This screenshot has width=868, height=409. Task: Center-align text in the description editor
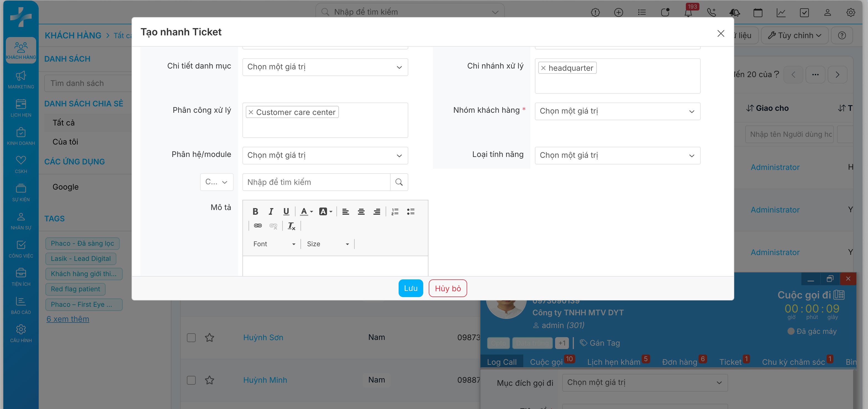pyautogui.click(x=361, y=212)
